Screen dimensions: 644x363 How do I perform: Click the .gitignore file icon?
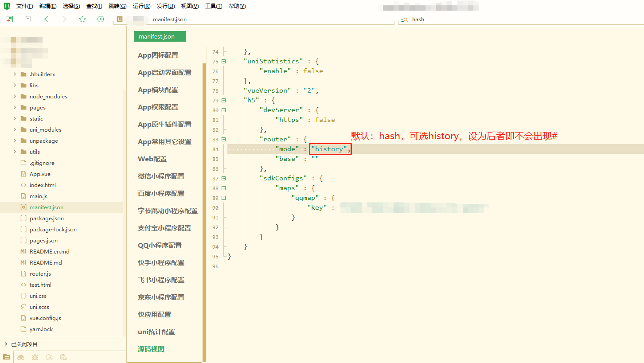(x=23, y=163)
